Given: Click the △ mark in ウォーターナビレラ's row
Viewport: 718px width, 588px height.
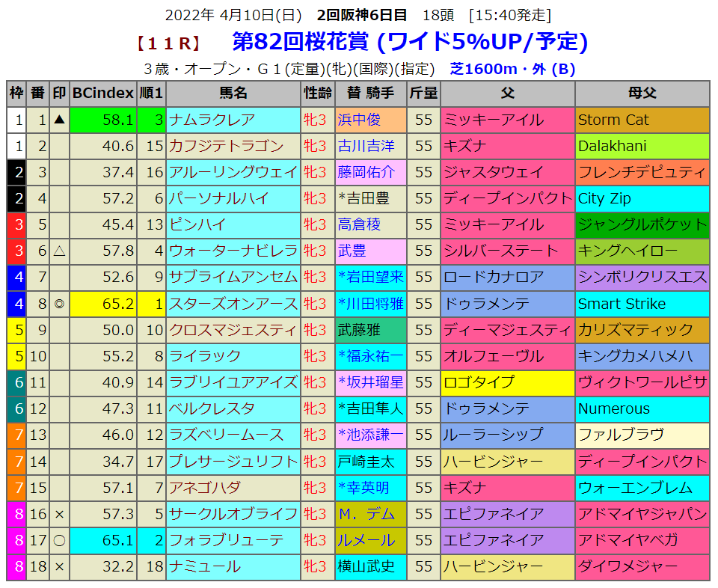Looking at the screenshot, I should point(59,251).
